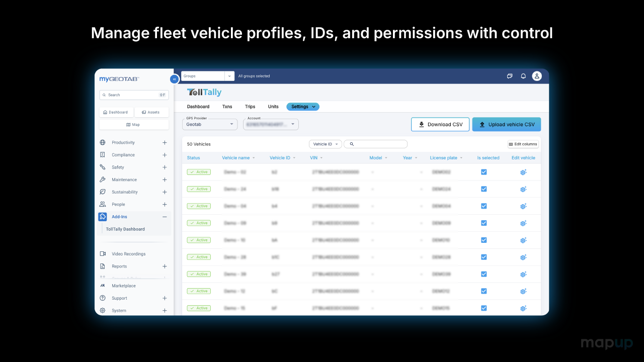Collapse the sidebar with the double-chevron button
Image resolution: width=644 pixels, height=362 pixels.
click(x=174, y=79)
